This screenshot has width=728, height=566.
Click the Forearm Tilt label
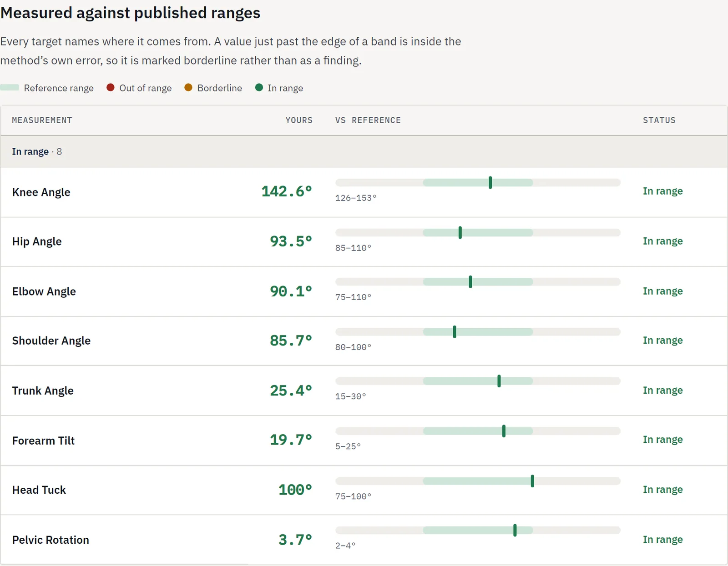(x=43, y=441)
